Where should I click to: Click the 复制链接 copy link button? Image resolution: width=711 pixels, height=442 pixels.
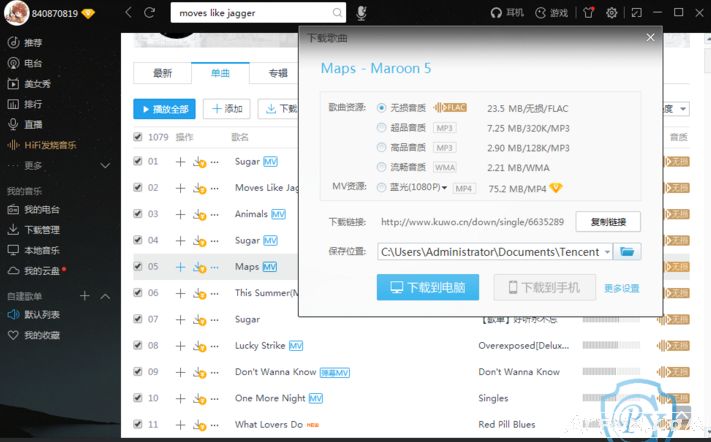click(608, 222)
